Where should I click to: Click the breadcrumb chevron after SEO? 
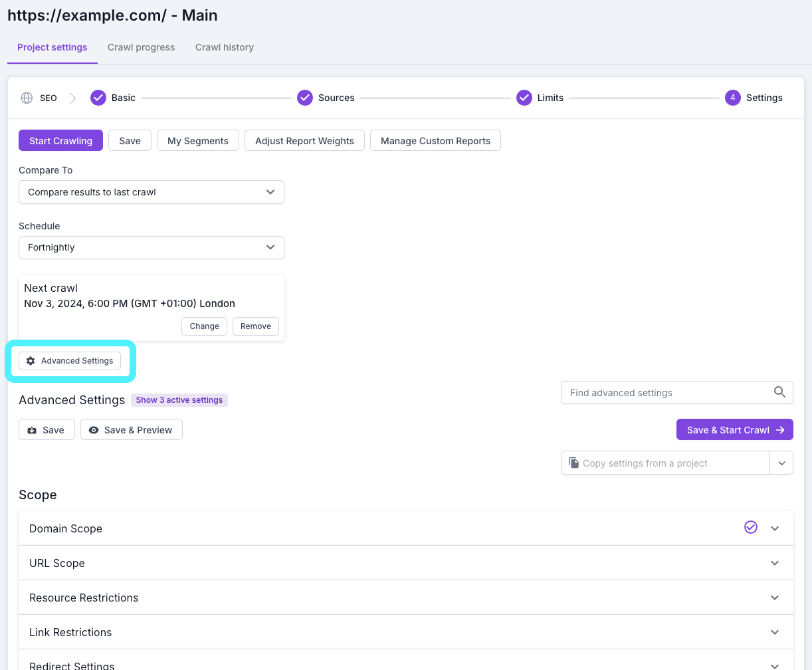coord(73,98)
